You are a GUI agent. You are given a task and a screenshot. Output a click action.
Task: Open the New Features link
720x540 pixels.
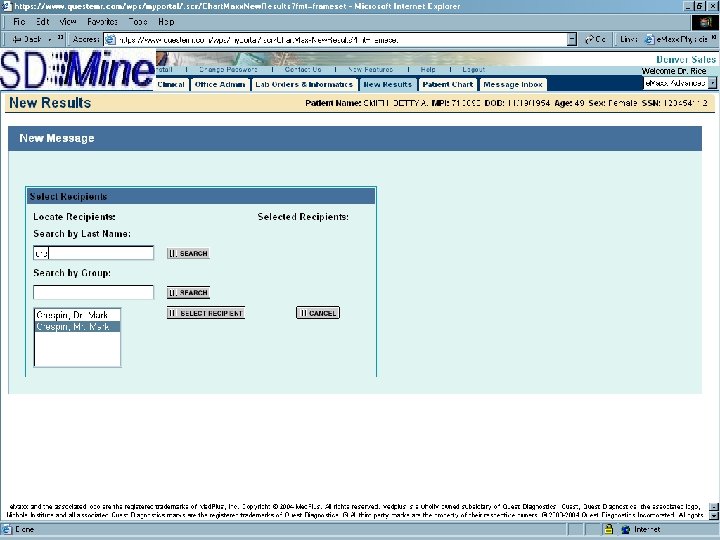[371, 70]
